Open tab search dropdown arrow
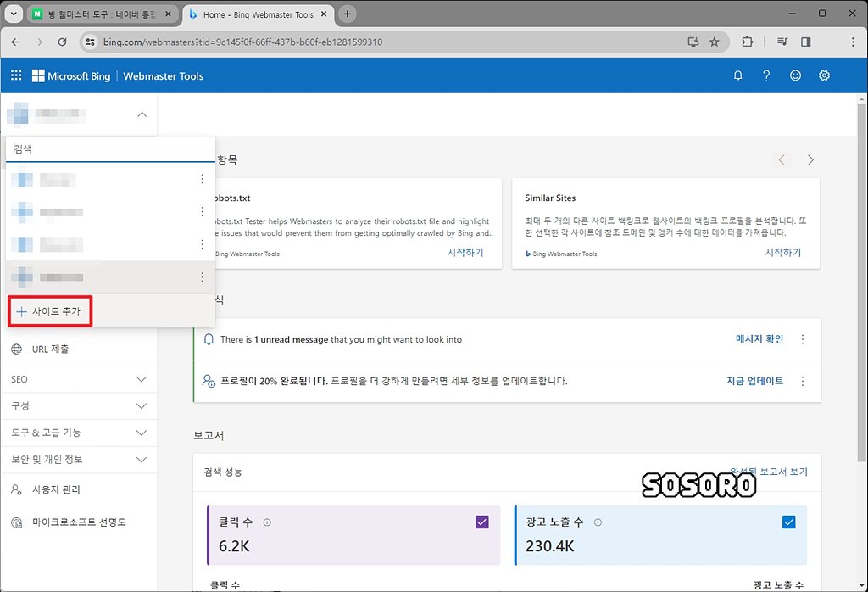868x592 pixels. pos(14,14)
